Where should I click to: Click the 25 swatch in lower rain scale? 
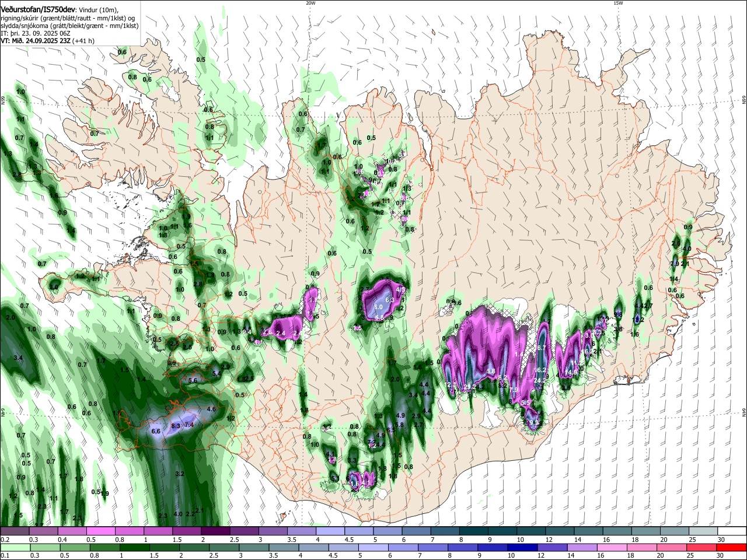pyautogui.click(x=701, y=547)
